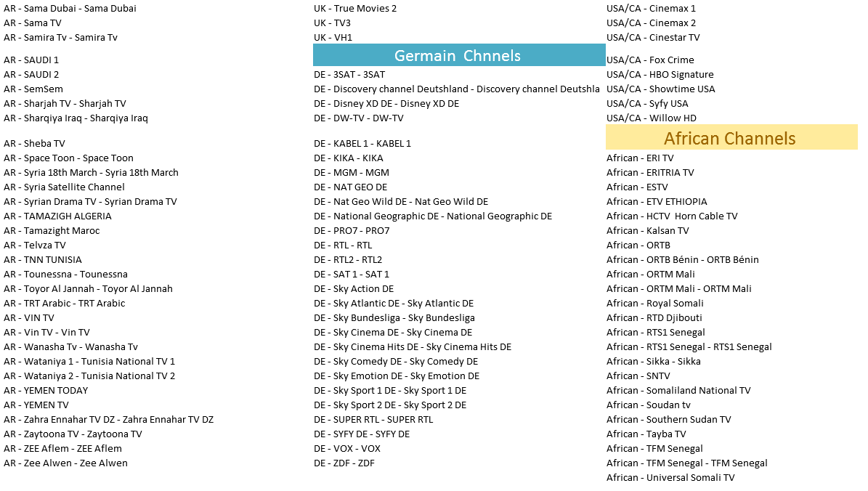Viewport: 868px width, 491px height.
Task: Click 'DE - KIKA - KIKA' row
Action: click(349, 158)
